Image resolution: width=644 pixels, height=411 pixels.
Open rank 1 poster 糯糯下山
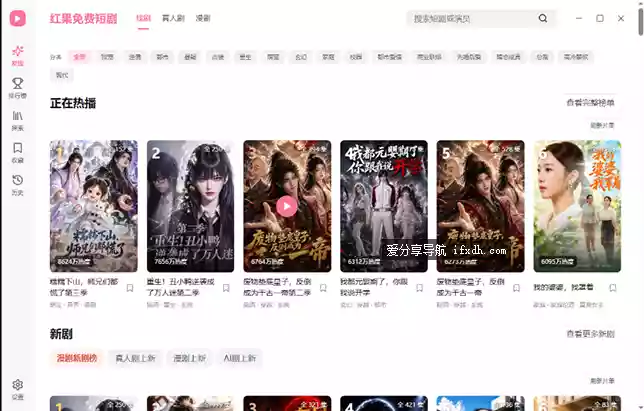coord(94,206)
